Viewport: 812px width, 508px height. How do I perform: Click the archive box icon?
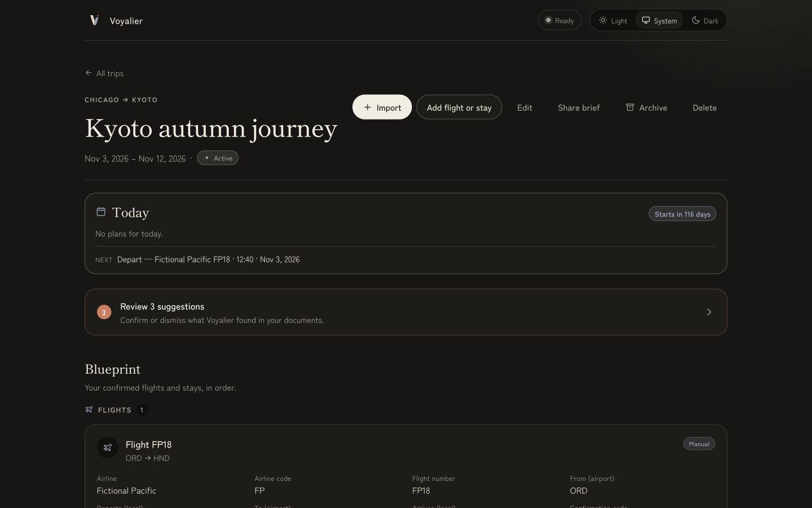630,107
